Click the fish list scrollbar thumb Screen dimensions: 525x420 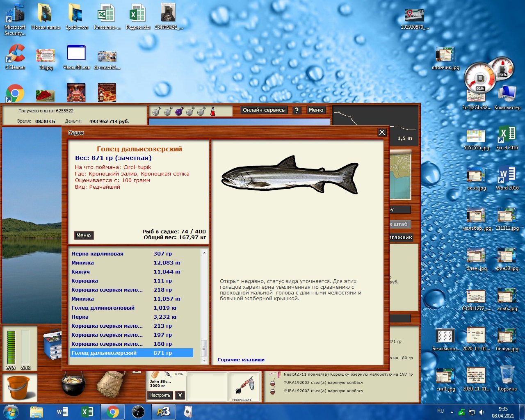[204, 348]
